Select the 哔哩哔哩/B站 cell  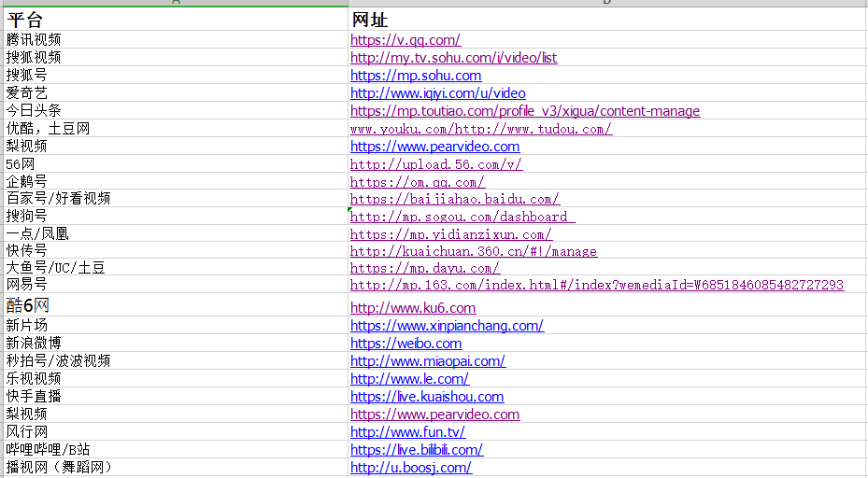(176, 449)
